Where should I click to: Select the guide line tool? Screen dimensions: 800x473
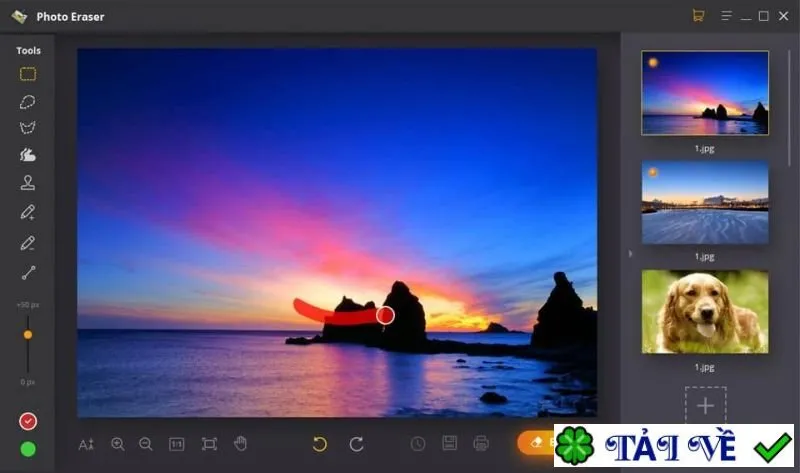coord(28,273)
